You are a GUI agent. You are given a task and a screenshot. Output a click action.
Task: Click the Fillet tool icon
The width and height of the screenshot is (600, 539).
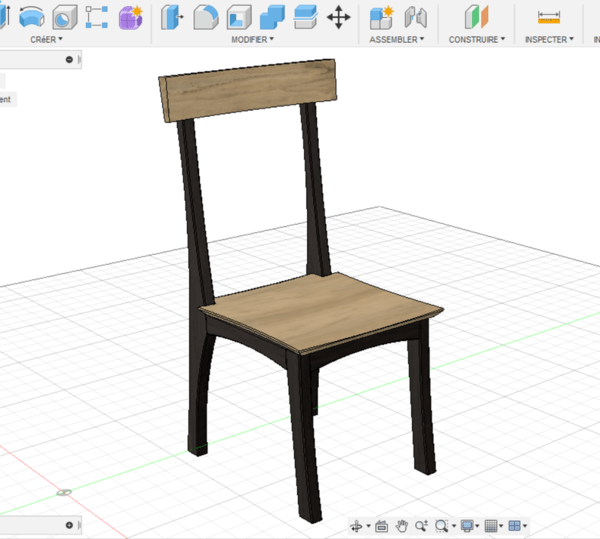pyautogui.click(x=205, y=17)
